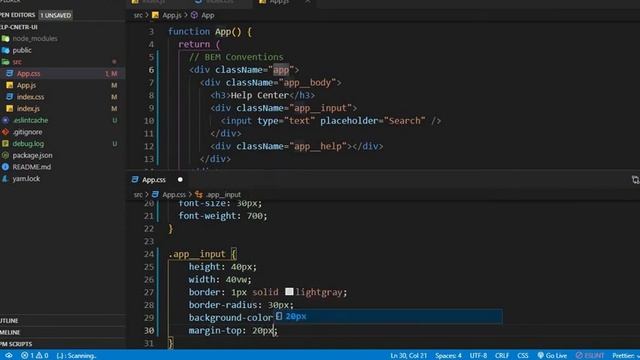Select the .eslintcache file
This screenshot has width=640, height=360.
click(x=31, y=120)
